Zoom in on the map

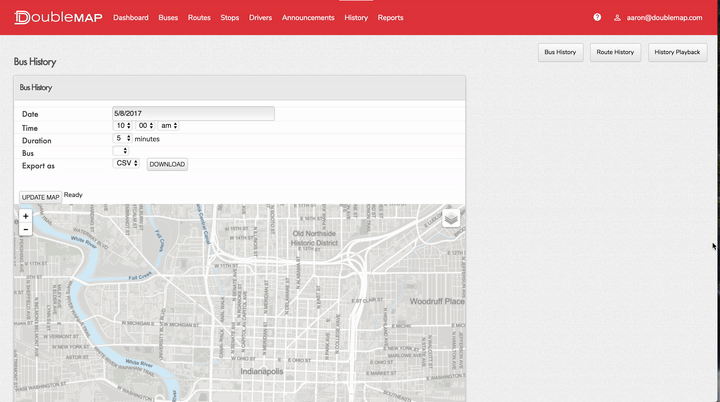coord(25,216)
